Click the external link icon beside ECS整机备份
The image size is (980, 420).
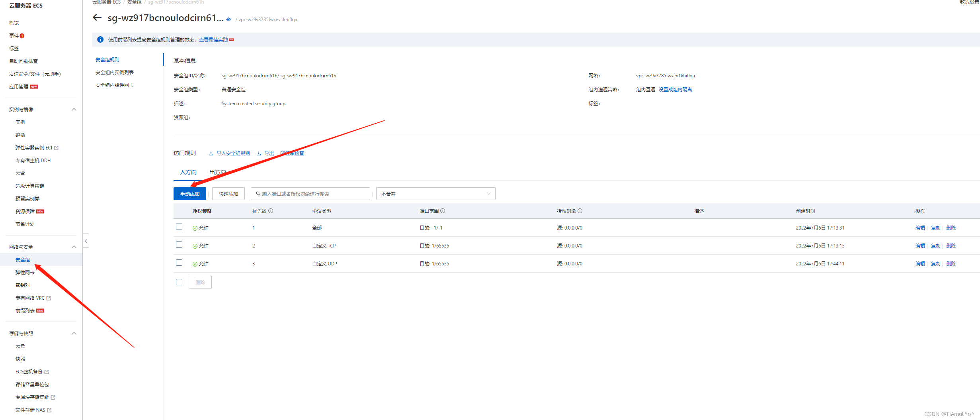(x=47, y=372)
